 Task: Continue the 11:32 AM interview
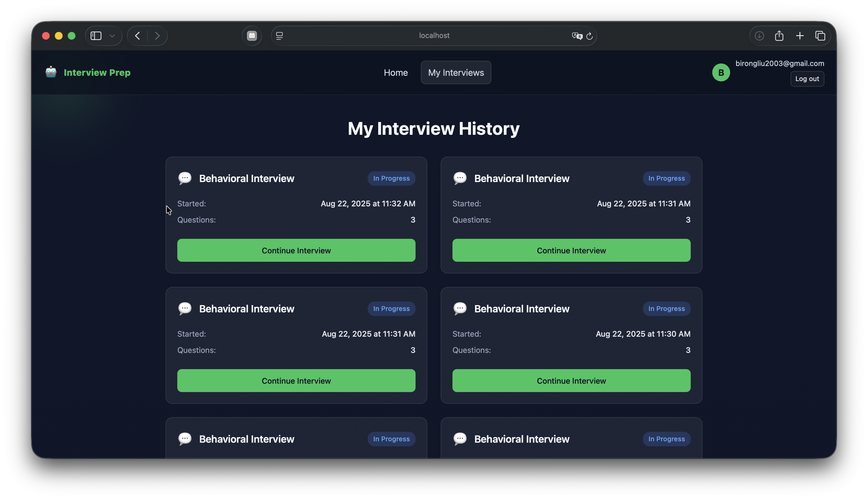pyautogui.click(x=296, y=250)
